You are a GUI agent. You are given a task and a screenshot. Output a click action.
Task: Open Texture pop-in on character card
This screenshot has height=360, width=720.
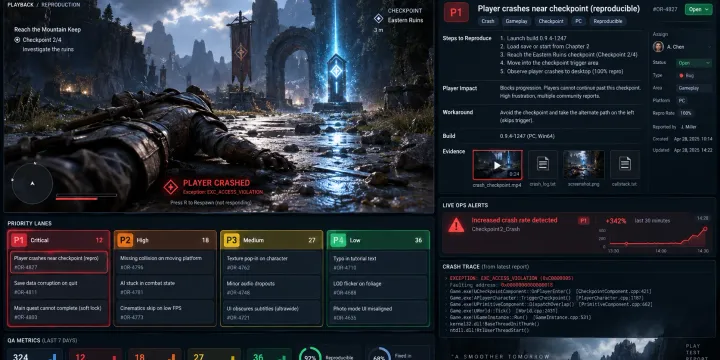[271, 262]
